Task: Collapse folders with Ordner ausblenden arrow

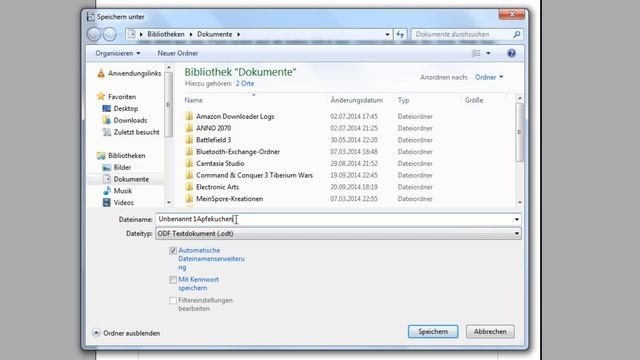Action: (x=96, y=333)
